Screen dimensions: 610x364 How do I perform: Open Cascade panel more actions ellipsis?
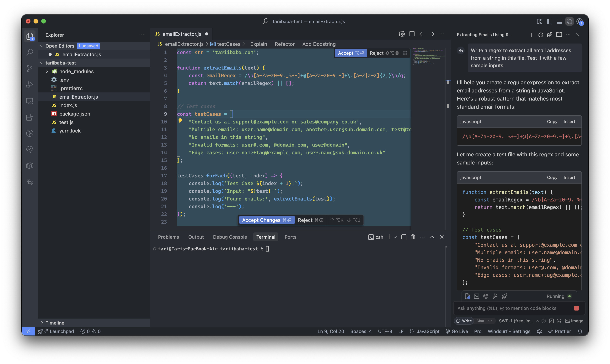(x=568, y=35)
